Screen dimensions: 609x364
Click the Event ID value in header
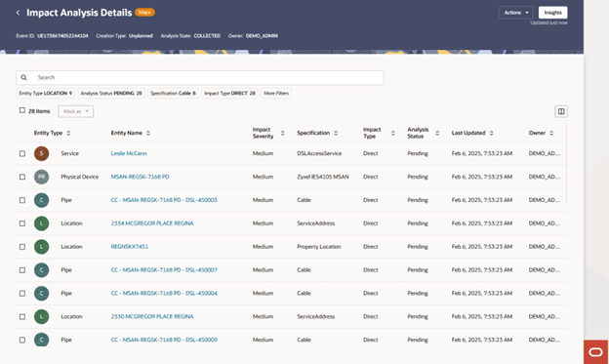[x=62, y=36]
